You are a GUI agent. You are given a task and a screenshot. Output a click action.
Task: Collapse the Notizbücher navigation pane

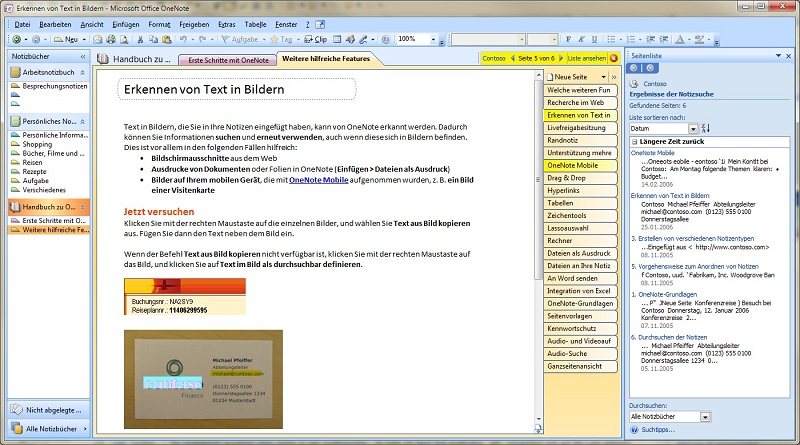click(83, 56)
